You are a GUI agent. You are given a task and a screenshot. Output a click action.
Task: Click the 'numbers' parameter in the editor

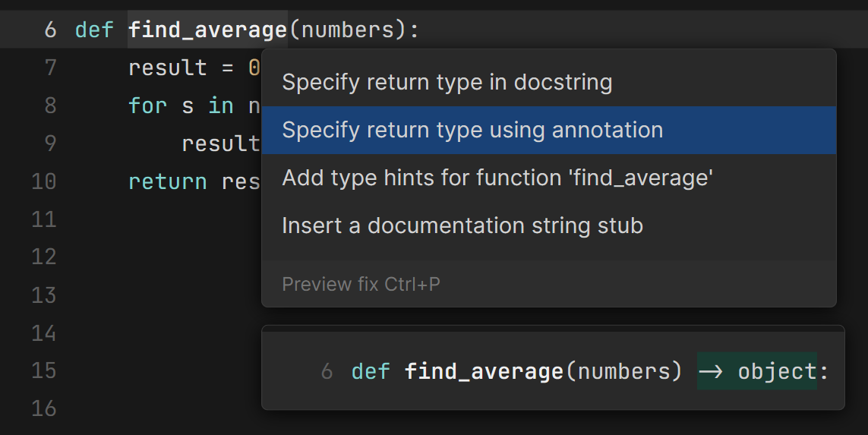347,30
